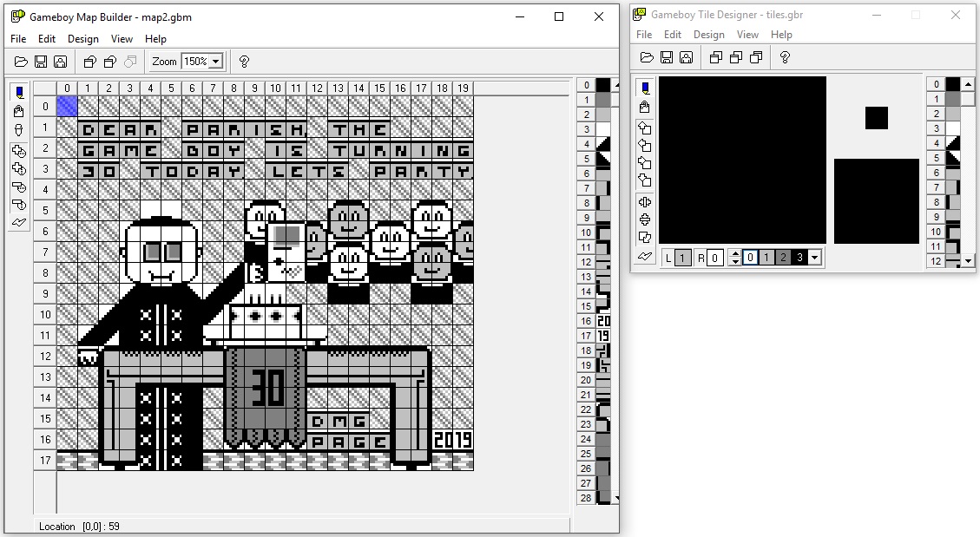Click Rotate tile icon in Tile Designer
980x537 pixels.
point(644,238)
